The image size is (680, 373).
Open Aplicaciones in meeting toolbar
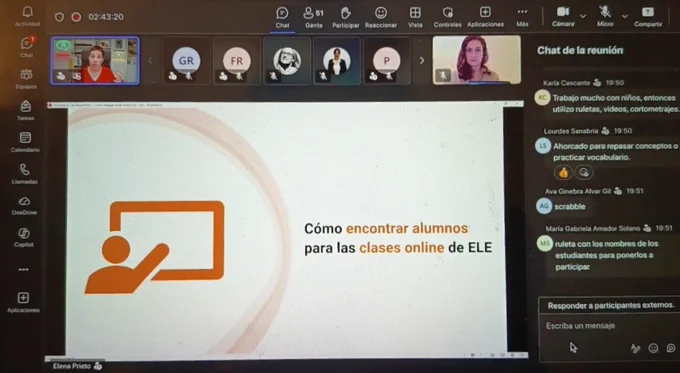coord(485,17)
